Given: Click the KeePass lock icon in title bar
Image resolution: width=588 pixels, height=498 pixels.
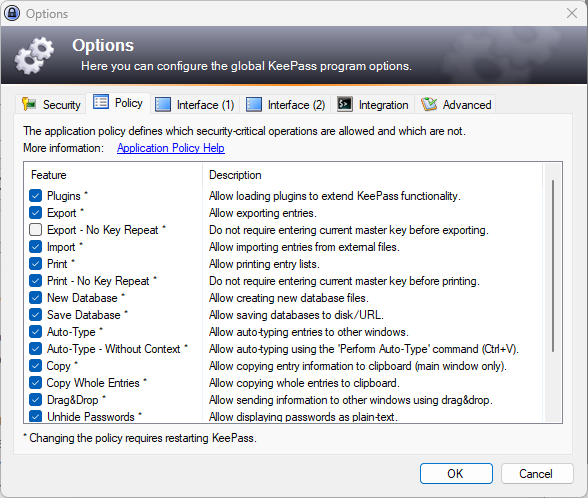Looking at the screenshot, I should 12,13.
